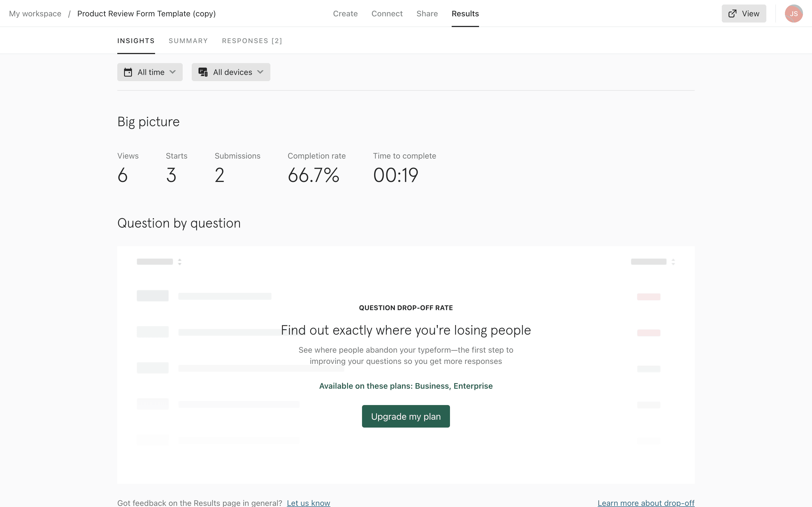The image size is (812, 507).
Task: Switch to the Summary tab
Action: (188, 41)
